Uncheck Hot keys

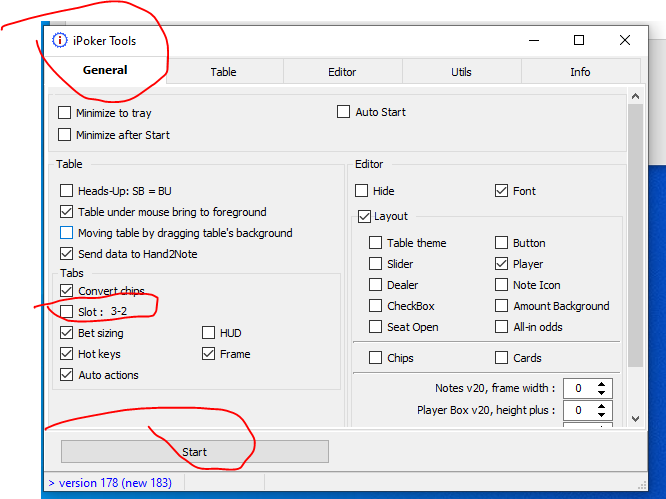(x=66, y=353)
